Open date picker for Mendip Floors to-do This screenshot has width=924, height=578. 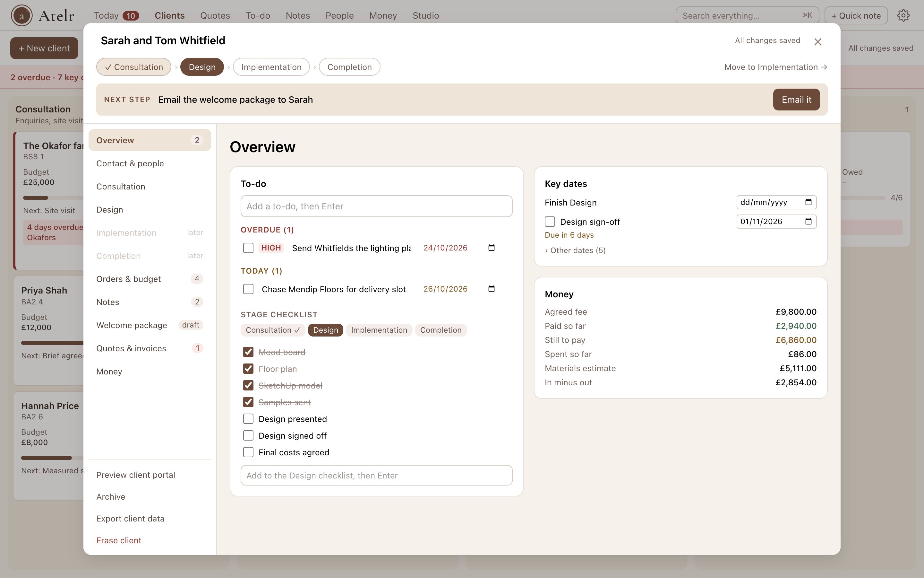point(492,289)
